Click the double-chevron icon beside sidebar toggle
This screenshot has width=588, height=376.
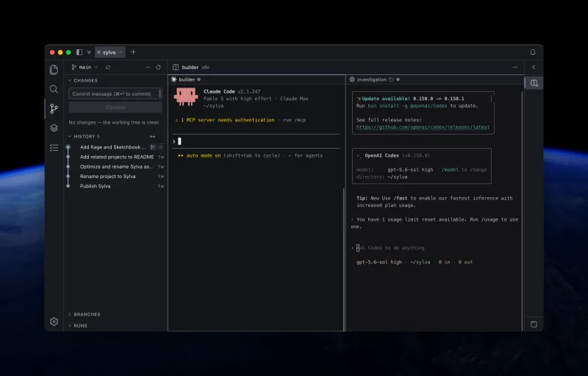pyautogui.click(x=89, y=52)
